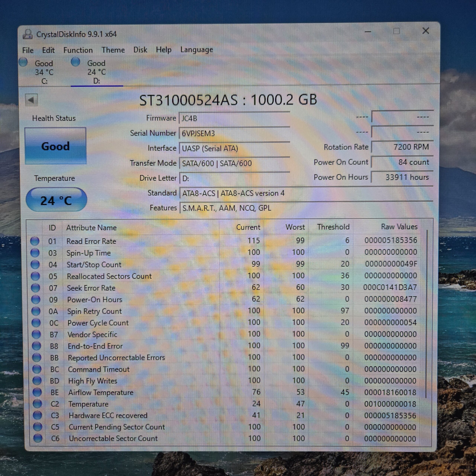Click the status icon for Read Error Rate

coord(35,241)
